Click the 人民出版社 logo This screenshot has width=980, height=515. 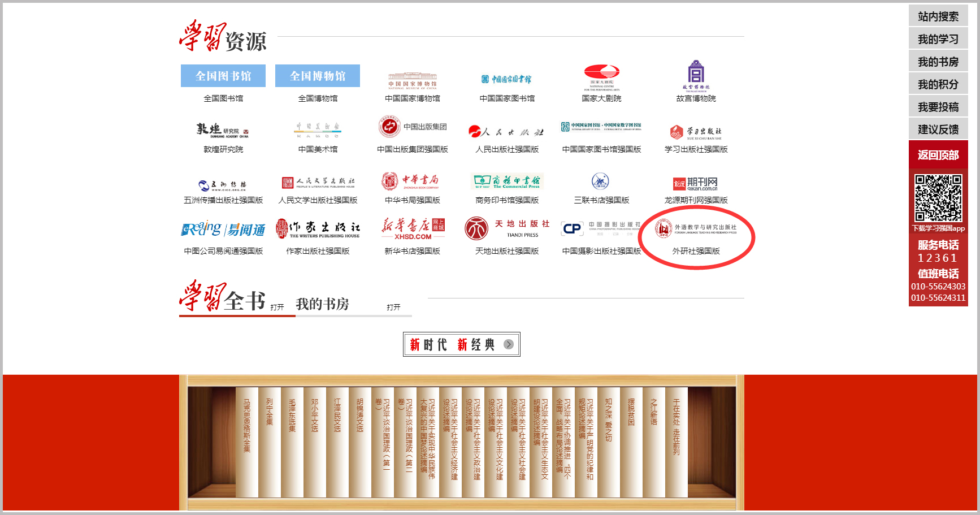[506, 132]
